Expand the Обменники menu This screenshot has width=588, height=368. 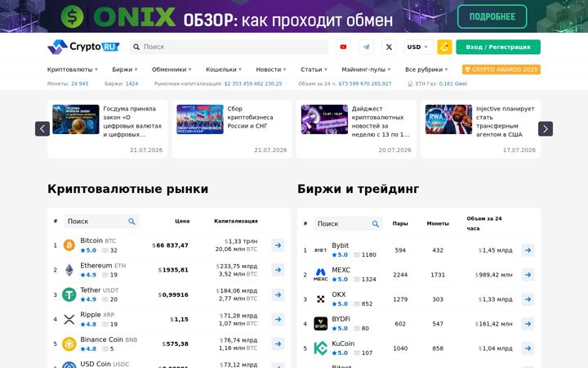click(x=171, y=70)
